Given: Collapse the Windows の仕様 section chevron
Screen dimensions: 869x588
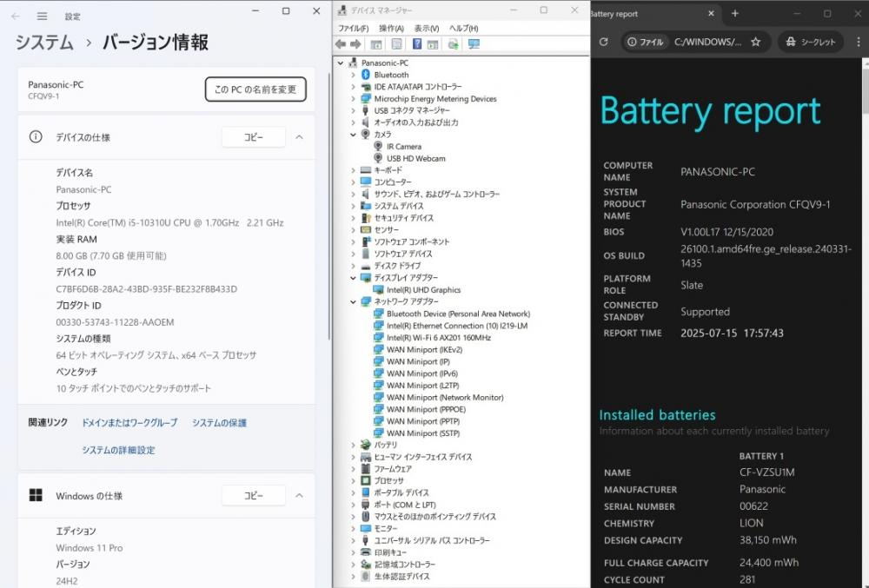Looking at the screenshot, I should pyautogui.click(x=299, y=495).
